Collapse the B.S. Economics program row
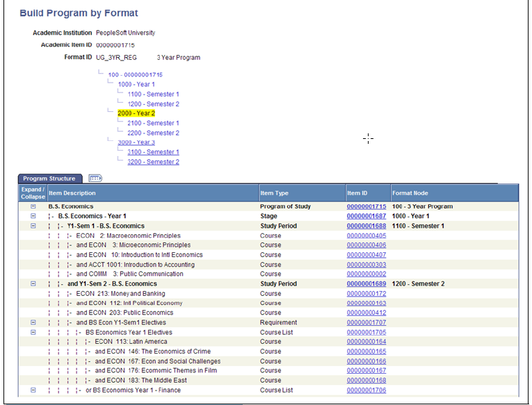Viewport: 532px width, 405px height. (x=33, y=206)
